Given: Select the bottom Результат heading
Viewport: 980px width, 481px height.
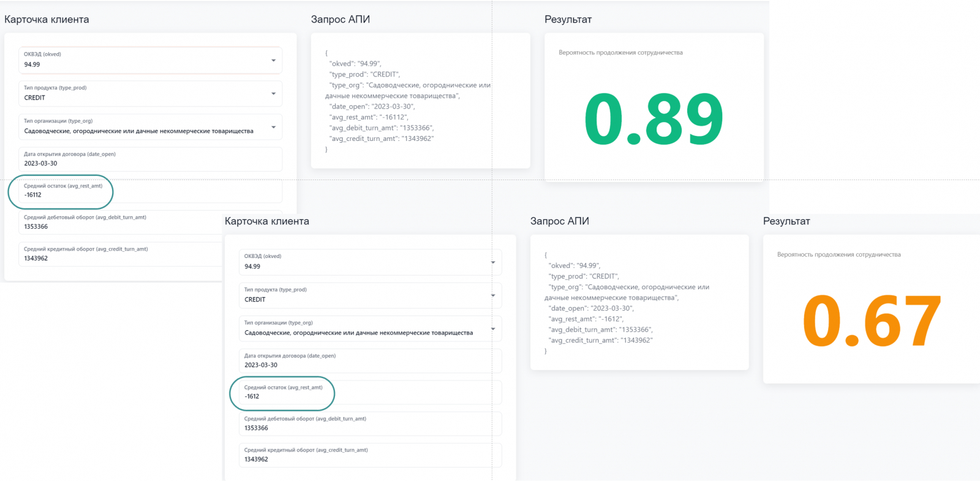Looking at the screenshot, I should 786,221.
